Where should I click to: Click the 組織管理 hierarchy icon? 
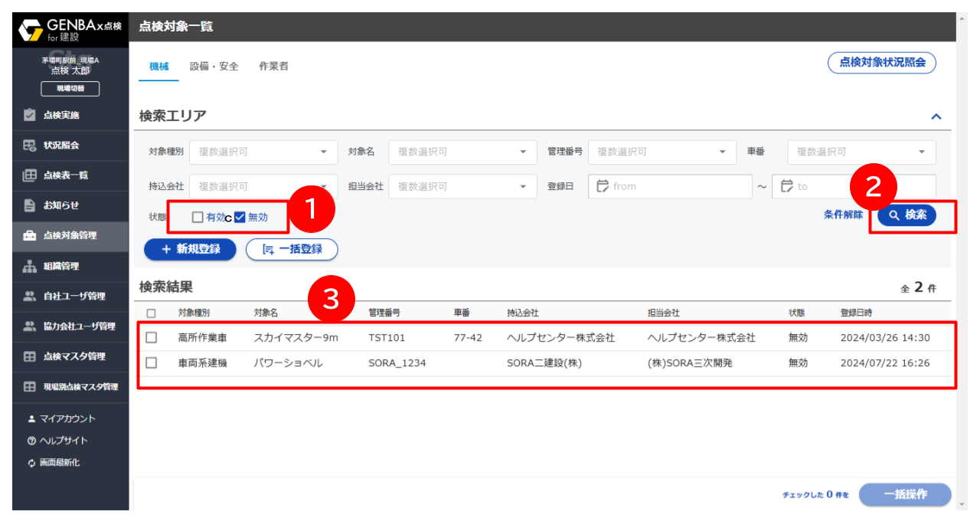pyautogui.click(x=30, y=266)
